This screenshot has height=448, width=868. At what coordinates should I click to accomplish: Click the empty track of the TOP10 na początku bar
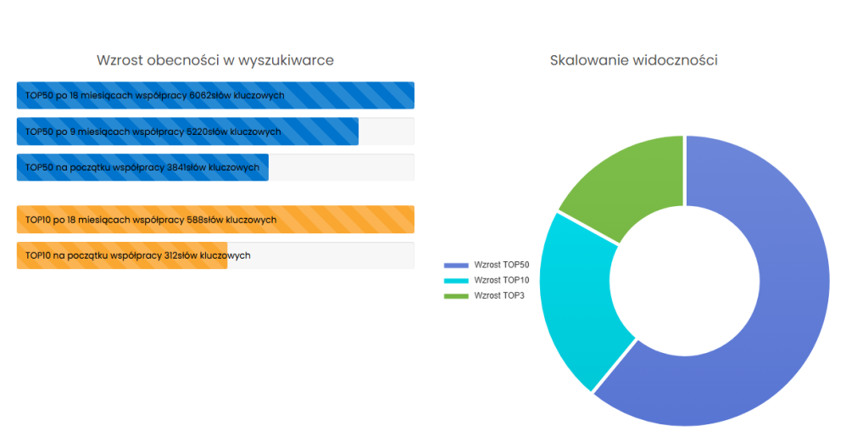click(320, 255)
